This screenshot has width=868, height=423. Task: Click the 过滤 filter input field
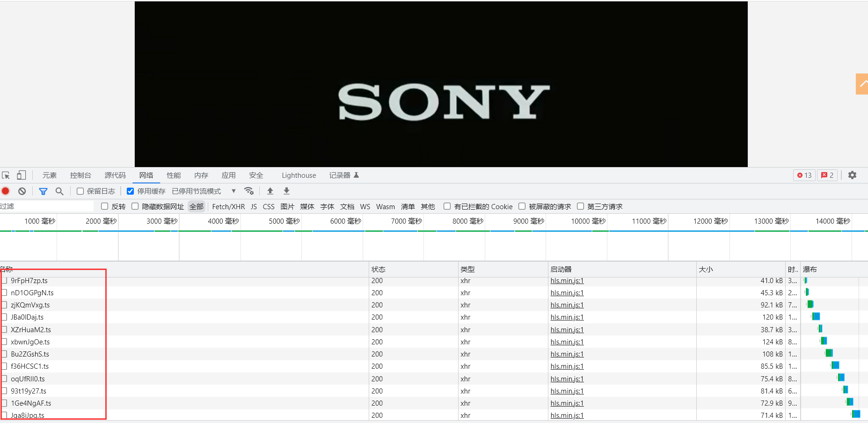pyautogui.click(x=47, y=206)
